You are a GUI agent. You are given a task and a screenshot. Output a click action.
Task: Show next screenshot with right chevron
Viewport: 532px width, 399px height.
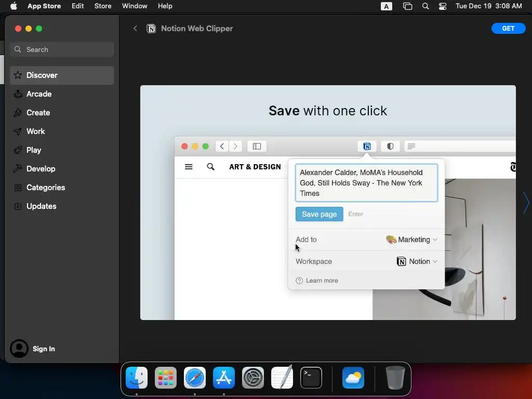click(x=526, y=203)
